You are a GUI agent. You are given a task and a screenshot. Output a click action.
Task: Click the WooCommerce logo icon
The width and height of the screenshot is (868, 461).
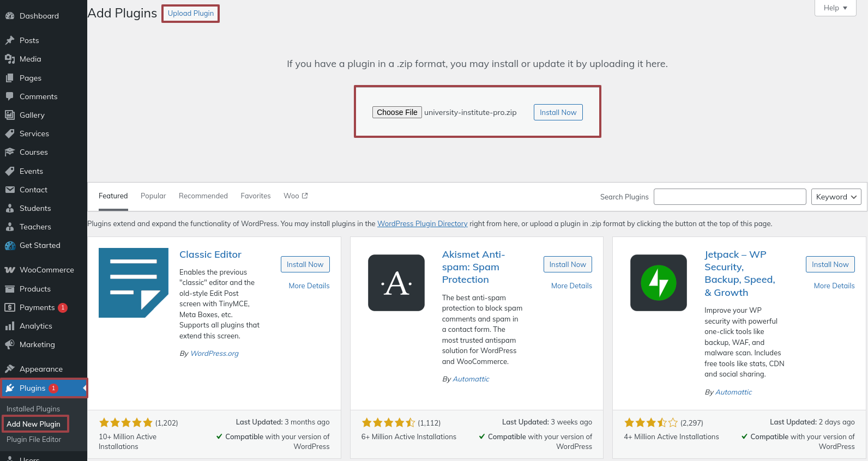(10, 270)
